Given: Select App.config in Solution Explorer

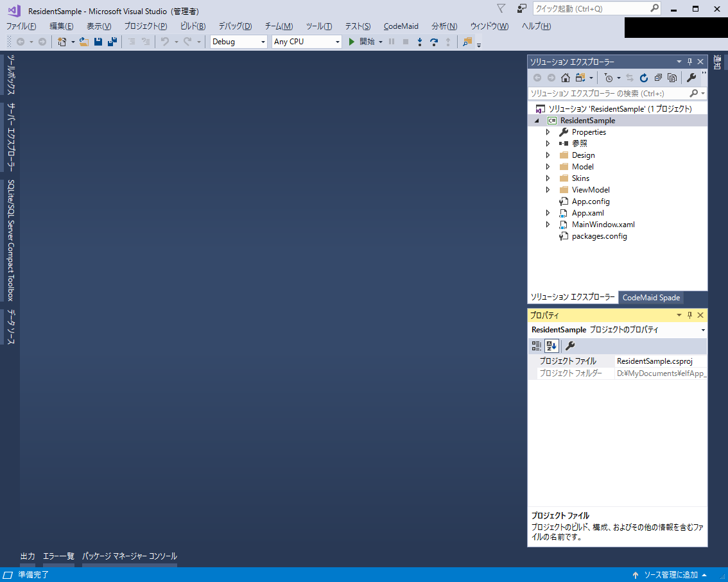Looking at the screenshot, I should 591,201.
